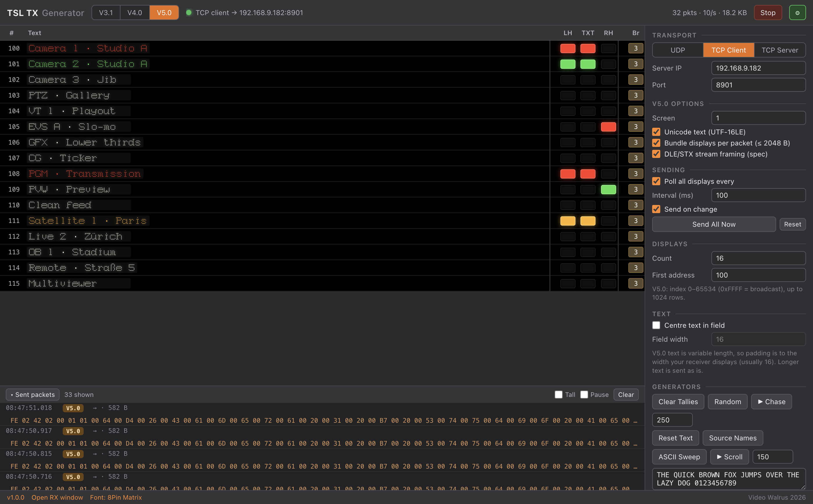The image size is (813, 504).
Task: Click Font: 8Pin Matrix link
Action: (116, 497)
